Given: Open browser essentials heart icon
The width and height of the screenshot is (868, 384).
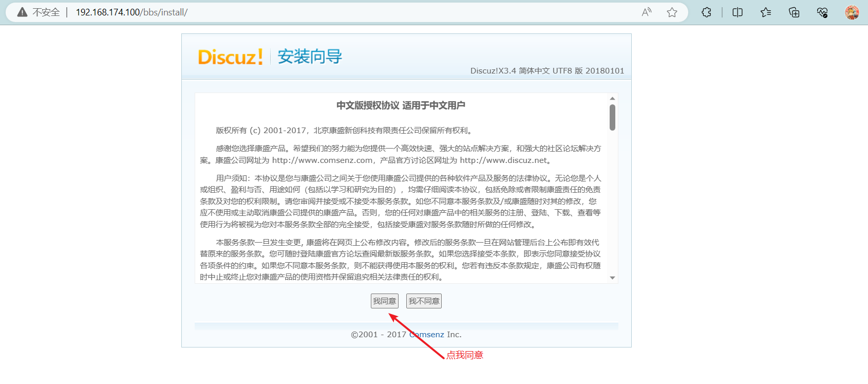Looking at the screenshot, I should point(822,12).
